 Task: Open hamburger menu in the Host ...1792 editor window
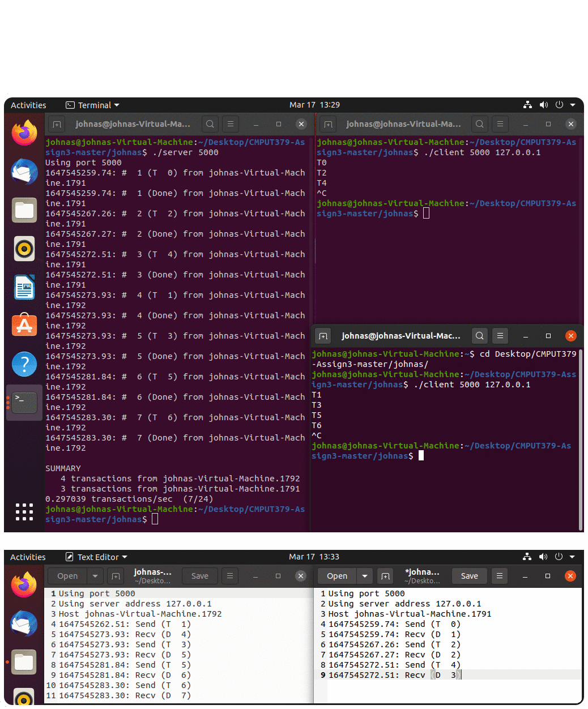point(229,576)
